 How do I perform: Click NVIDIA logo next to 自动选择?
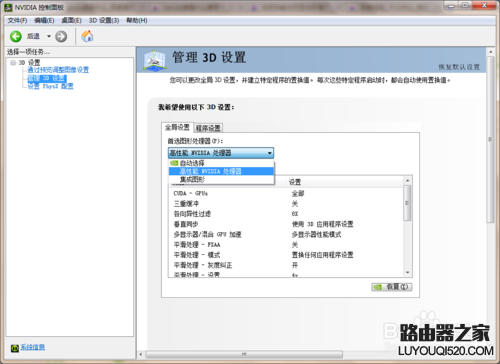(174, 163)
